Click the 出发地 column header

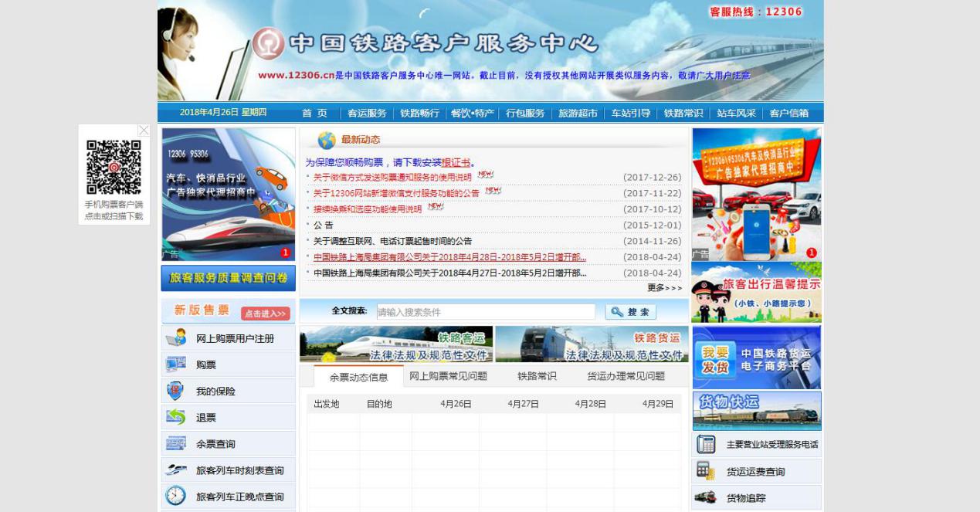point(326,404)
